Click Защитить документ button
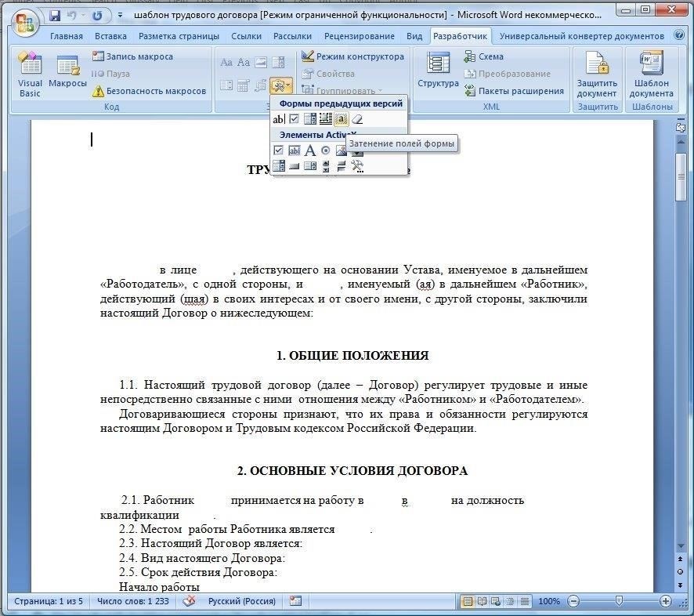Viewport: 694px width, 616px height. click(x=597, y=74)
